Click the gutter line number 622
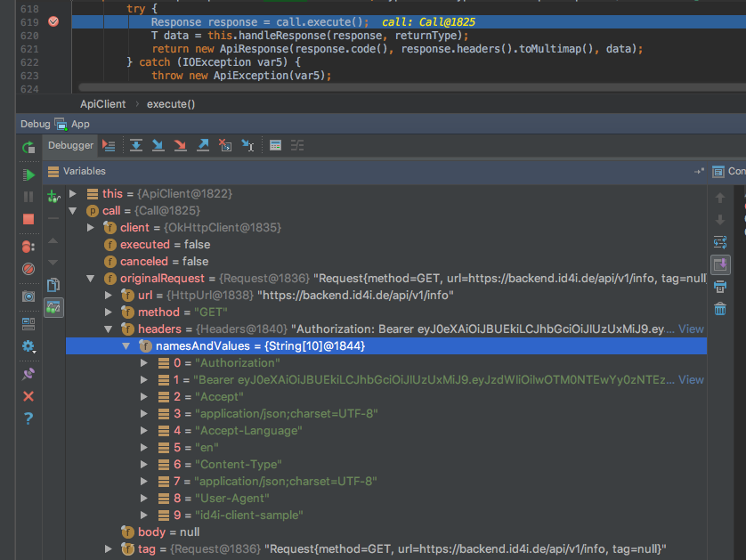The width and height of the screenshot is (746, 560). pos(29,62)
